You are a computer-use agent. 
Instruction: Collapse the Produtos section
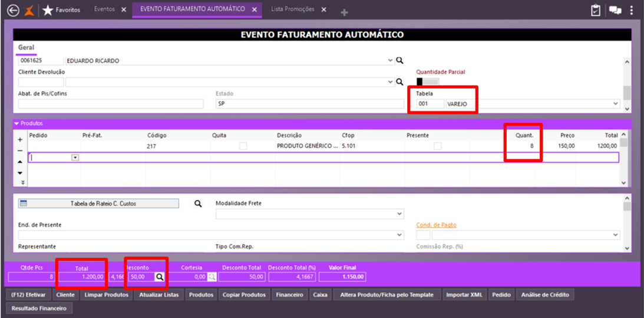tap(16, 123)
